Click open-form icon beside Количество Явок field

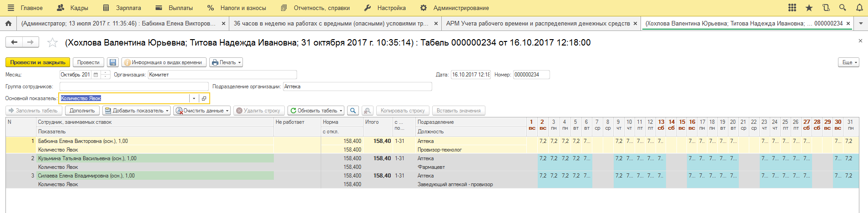coord(204,98)
